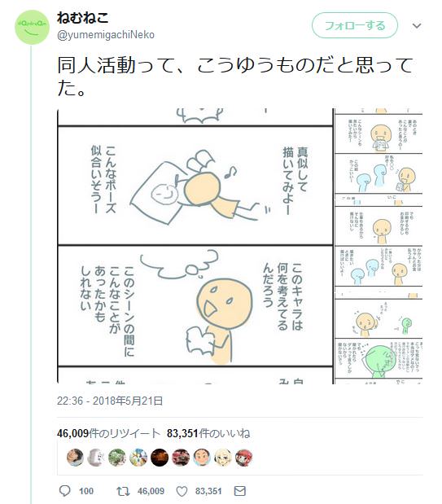Open first liker avatar in the row
The image size is (442, 504).
click(x=75, y=458)
